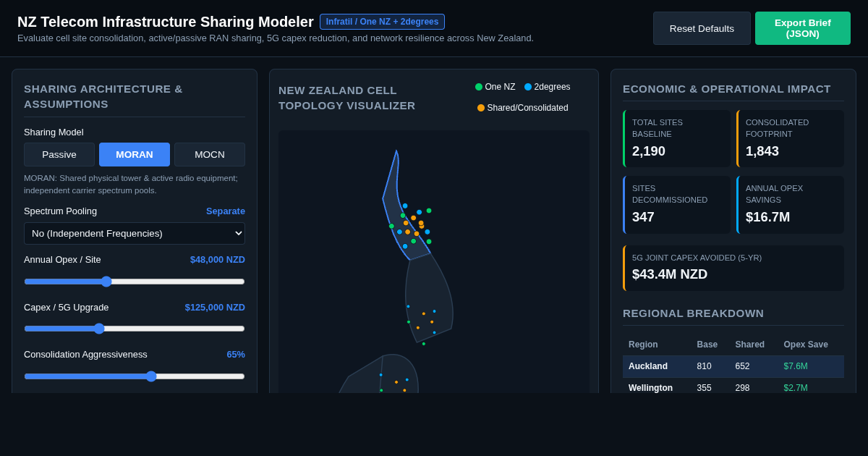This screenshot has width=868, height=456.
Task: Adjust the Consolidation Aggressiveness slider
Action: coord(135,376)
